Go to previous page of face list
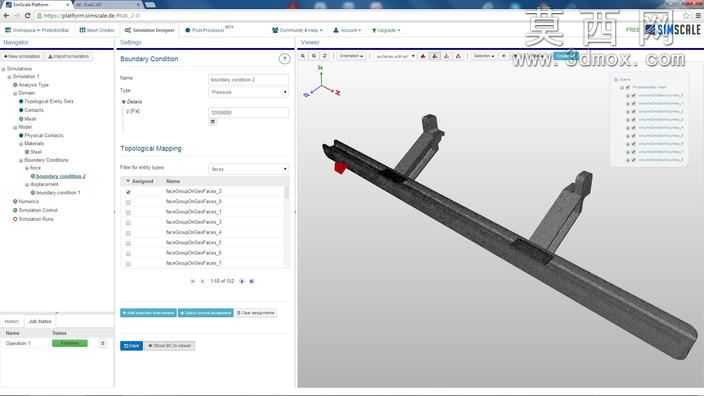 (202, 281)
